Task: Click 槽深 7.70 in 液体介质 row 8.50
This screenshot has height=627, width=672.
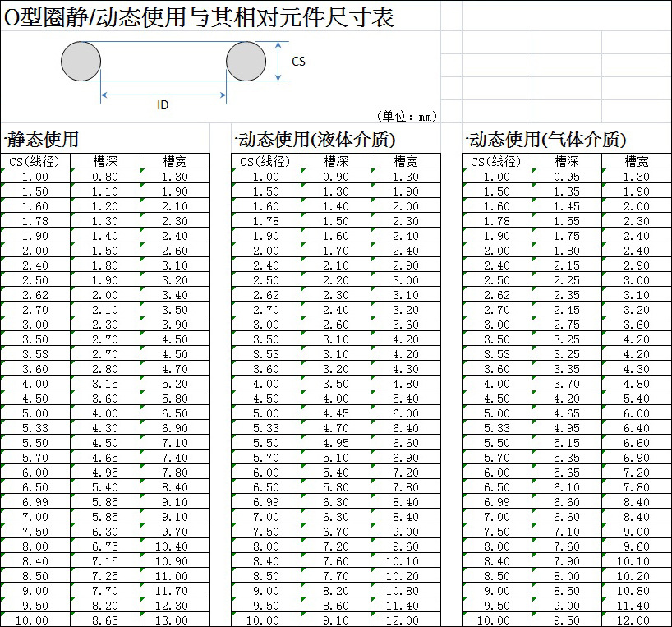Action: point(336,576)
